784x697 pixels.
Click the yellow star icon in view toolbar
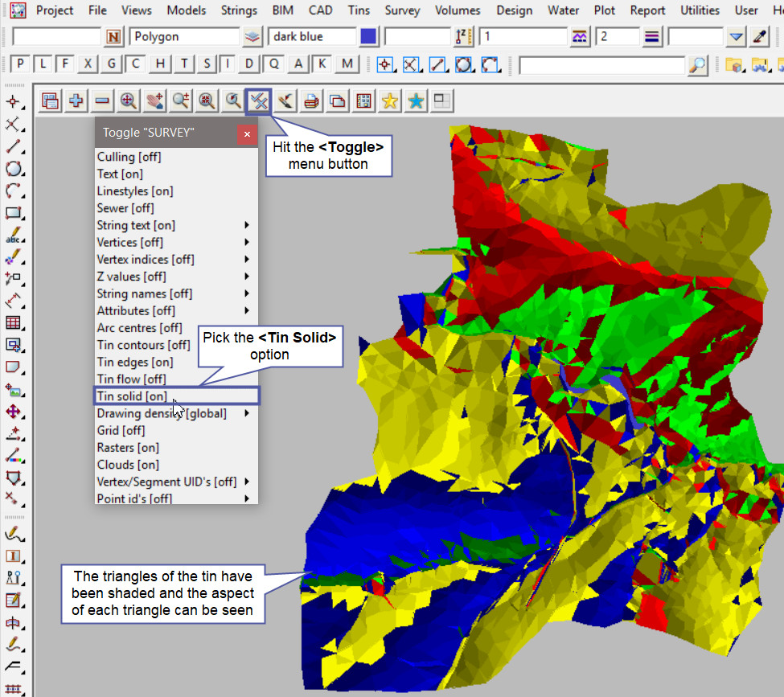pyautogui.click(x=389, y=100)
